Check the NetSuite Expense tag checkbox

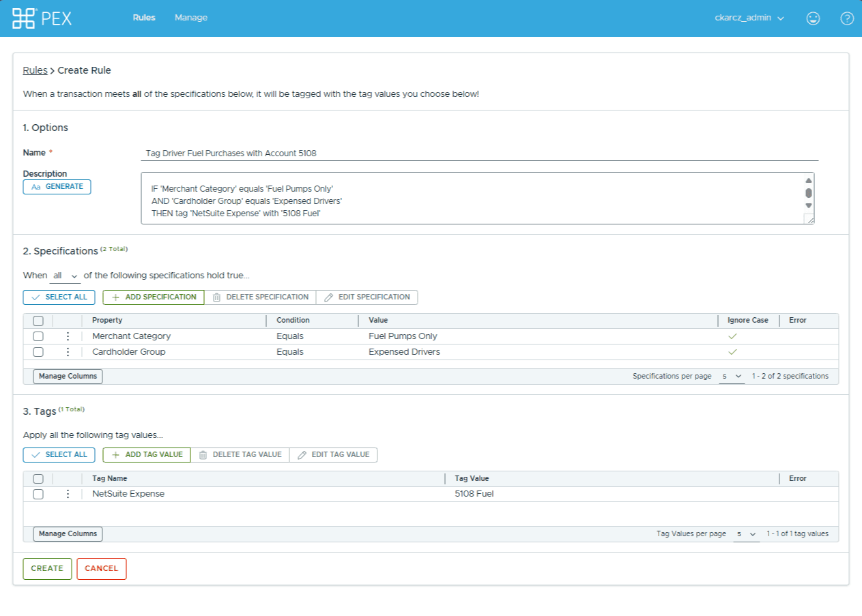pos(38,494)
